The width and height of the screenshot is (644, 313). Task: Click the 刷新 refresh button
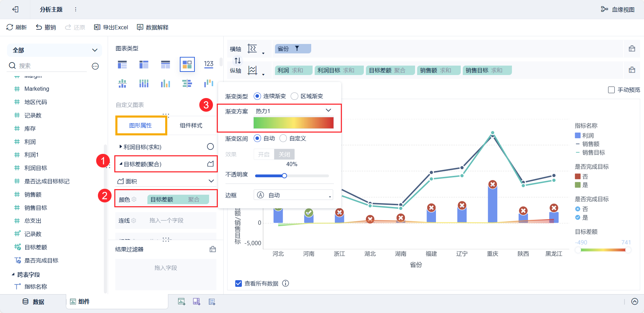pos(17,27)
